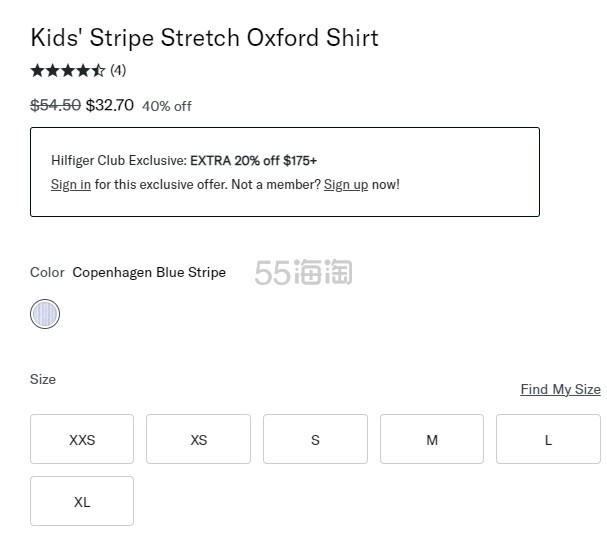Click the 40% off label

[167, 106]
